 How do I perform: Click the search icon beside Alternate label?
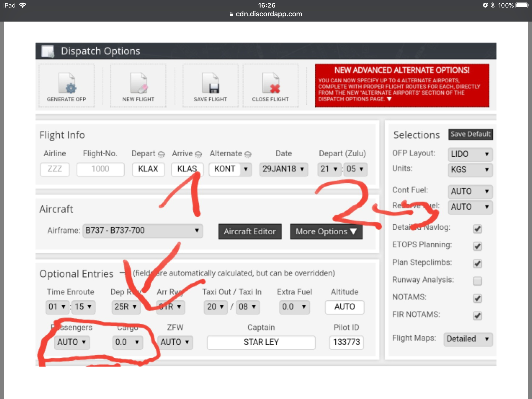248,154
